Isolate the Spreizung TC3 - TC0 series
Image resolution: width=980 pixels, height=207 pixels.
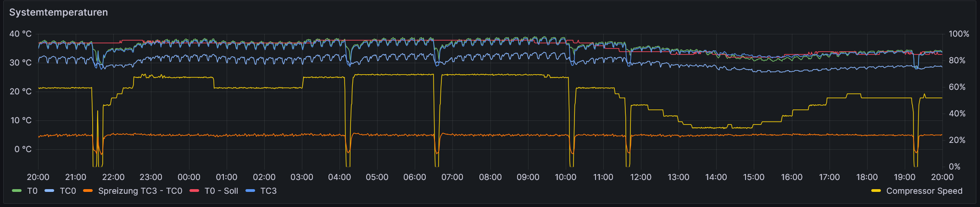pos(140,191)
